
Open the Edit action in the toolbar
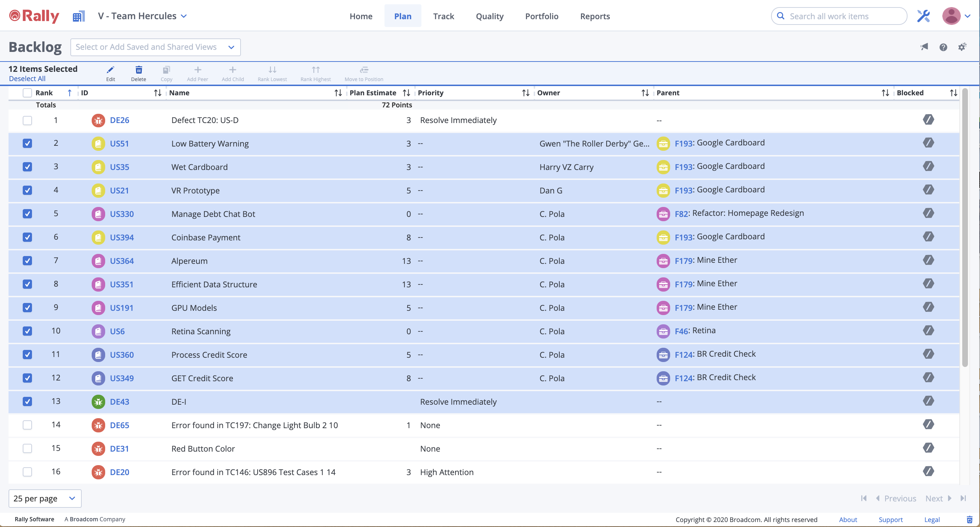click(110, 73)
